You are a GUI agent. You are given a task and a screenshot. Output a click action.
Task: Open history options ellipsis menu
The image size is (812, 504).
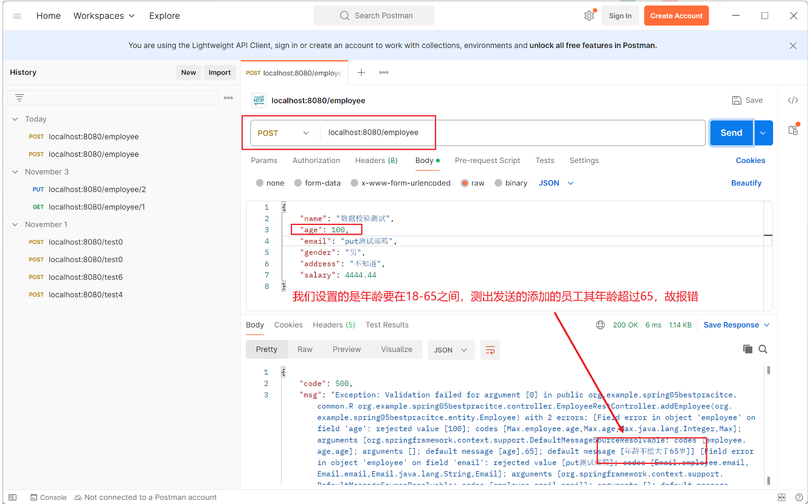coord(228,98)
